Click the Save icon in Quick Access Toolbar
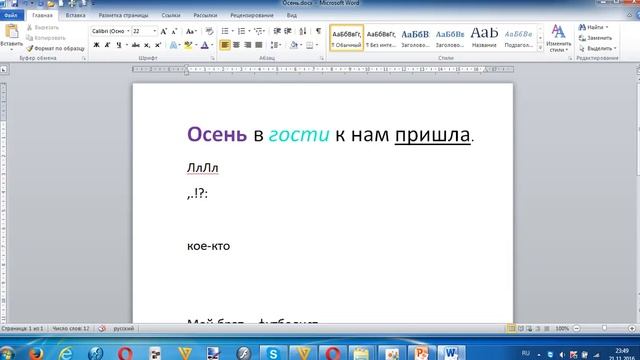 (x=15, y=3)
